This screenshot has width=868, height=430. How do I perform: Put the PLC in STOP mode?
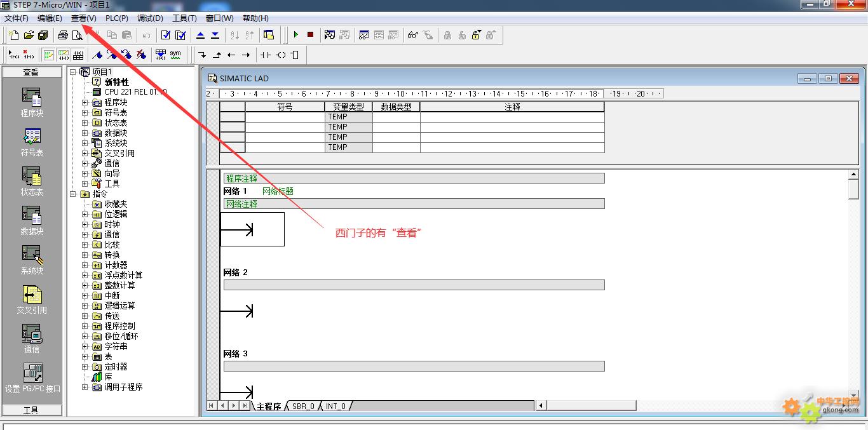click(x=310, y=35)
